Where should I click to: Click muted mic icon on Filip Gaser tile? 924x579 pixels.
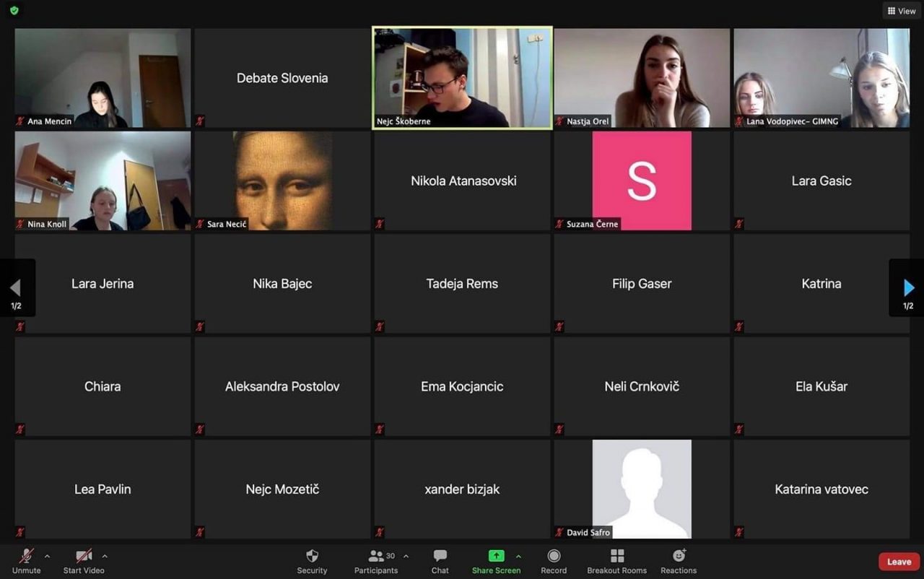559,327
